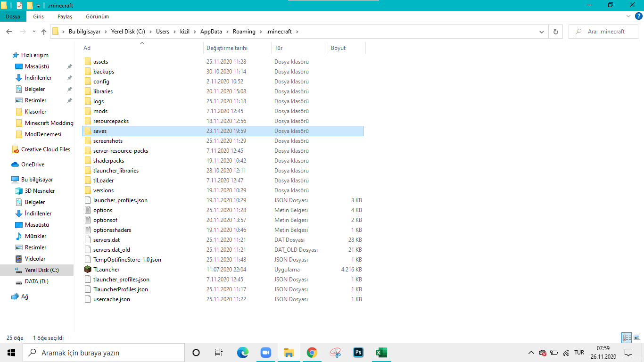Switch to the Paylaş ribbon tab
644x362 pixels.
click(x=65, y=16)
